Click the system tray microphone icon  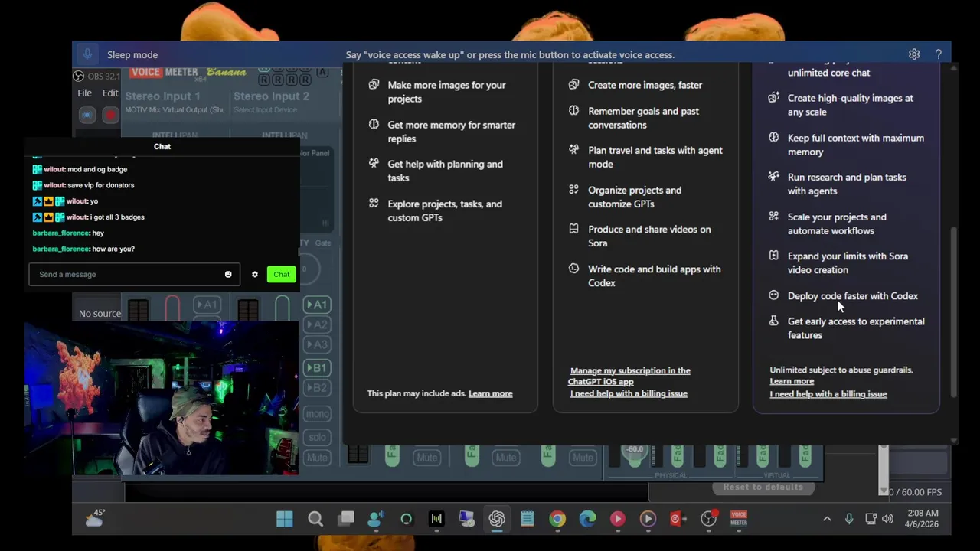tap(849, 519)
